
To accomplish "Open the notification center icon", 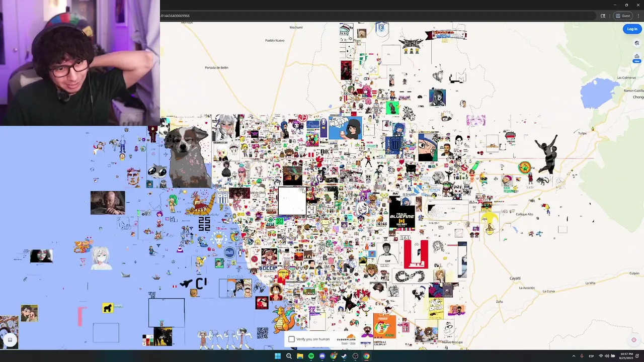I will point(637,356).
